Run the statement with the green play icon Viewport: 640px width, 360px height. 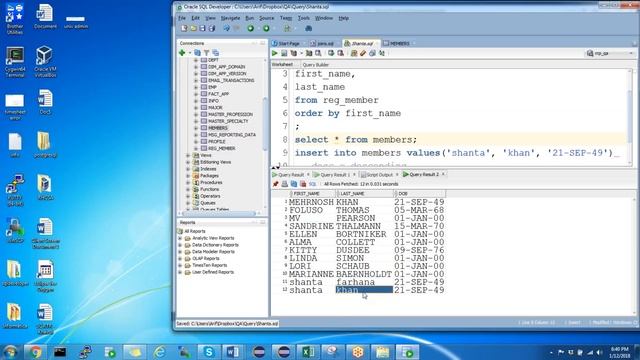(x=275, y=53)
